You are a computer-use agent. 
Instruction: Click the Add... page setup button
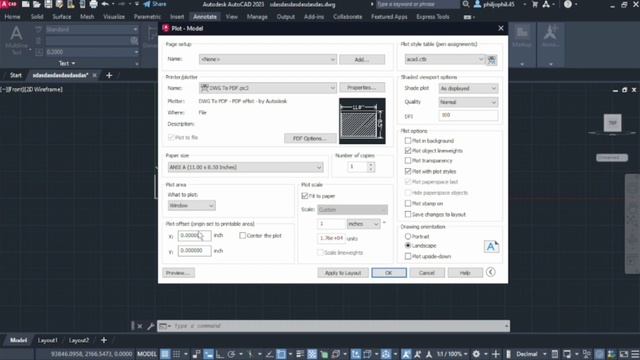click(x=362, y=59)
